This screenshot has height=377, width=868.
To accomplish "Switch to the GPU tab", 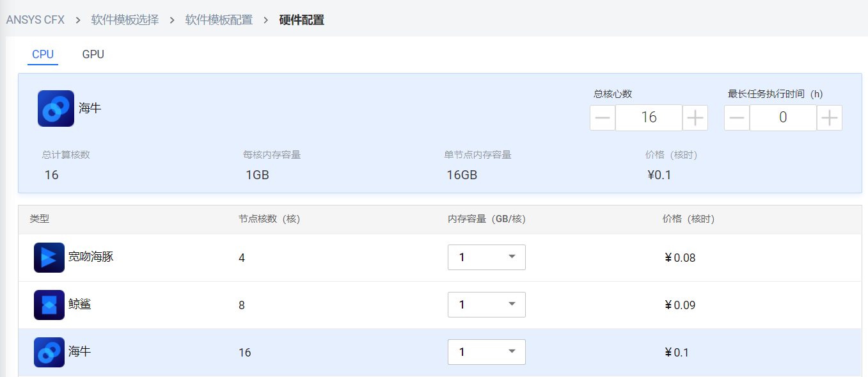I will click(93, 54).
